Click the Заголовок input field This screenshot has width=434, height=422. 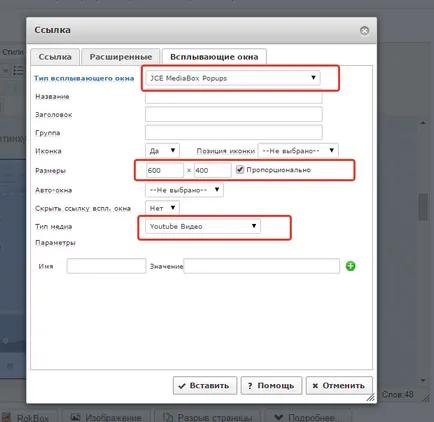[234, 114]
